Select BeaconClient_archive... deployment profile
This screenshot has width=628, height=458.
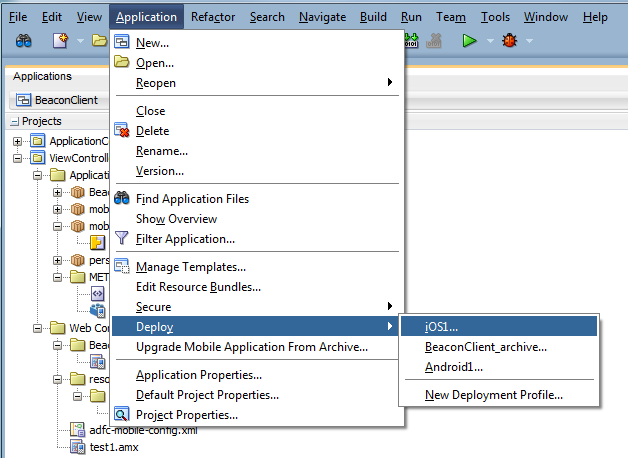pos(499,347)
